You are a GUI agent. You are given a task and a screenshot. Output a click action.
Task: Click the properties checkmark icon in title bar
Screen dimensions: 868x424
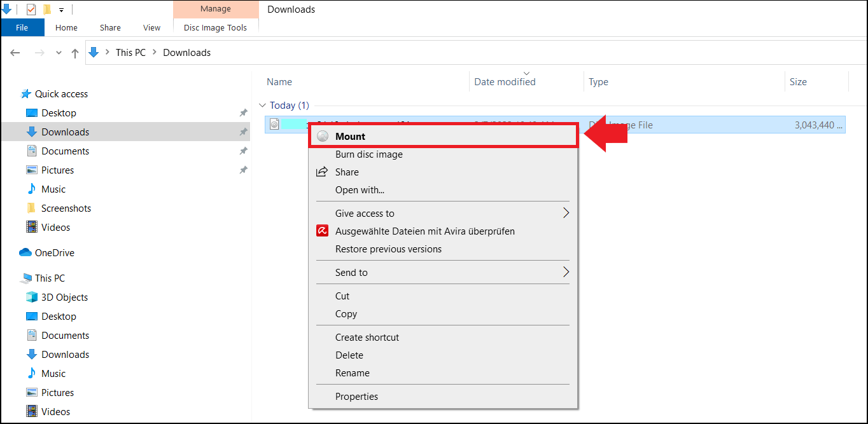tap(31, 10)
